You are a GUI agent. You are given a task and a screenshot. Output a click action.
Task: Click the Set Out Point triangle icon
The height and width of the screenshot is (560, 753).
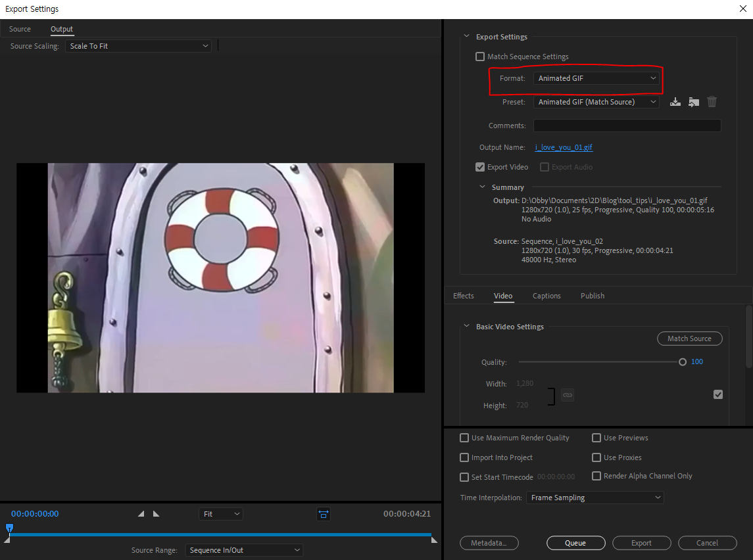click(156, 513)
